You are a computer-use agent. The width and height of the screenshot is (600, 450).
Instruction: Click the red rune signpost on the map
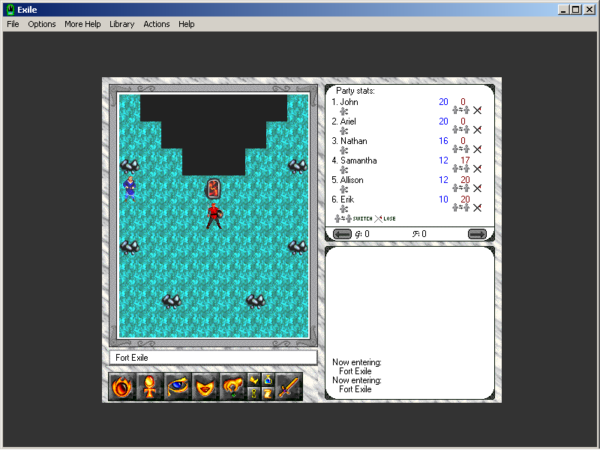click(x=213, y=188)
